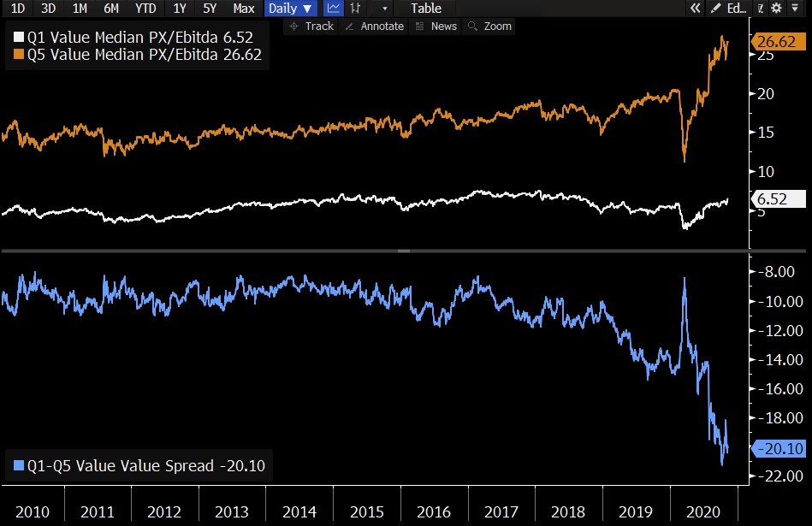Open chart settings via gear icon
The height and width of the screenshot is (526, 812).
coord(775,8)
